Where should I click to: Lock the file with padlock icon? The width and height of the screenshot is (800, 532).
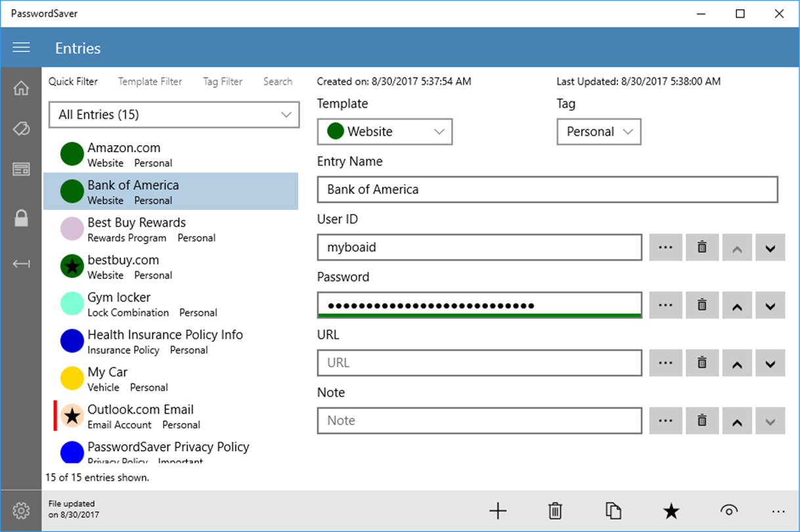click(21, 217)
